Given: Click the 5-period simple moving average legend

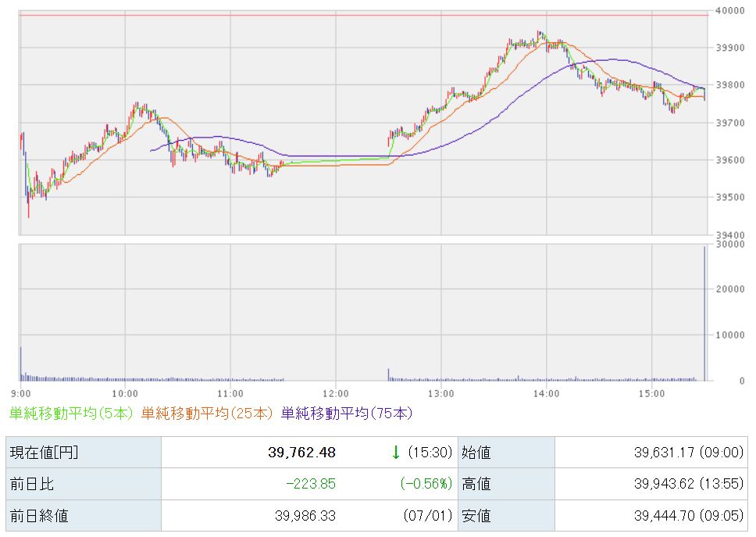Looking at the screenshot, I should pyautogui.click(x=71, y=413).
